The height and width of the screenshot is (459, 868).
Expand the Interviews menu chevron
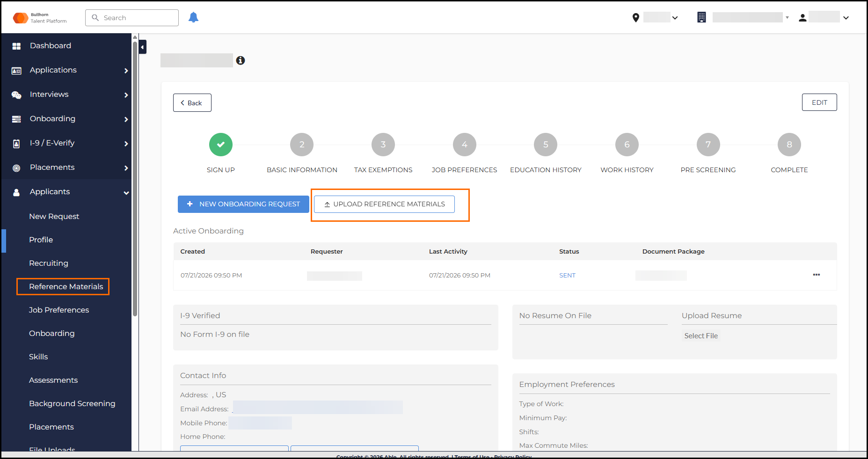click(126, 95)
